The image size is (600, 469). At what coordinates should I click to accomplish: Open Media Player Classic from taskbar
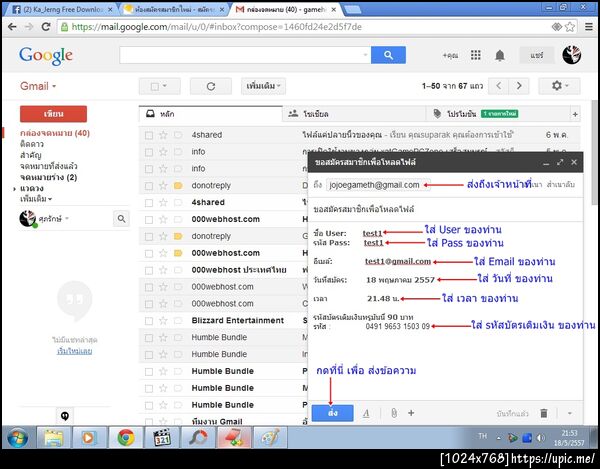[x=162, y=438]
